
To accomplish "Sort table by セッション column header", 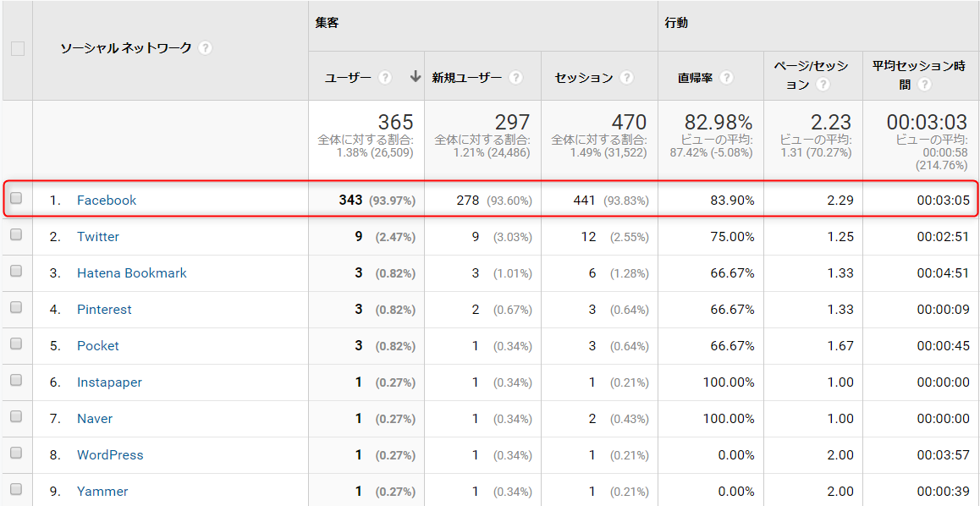I will (x=584, y=77).
